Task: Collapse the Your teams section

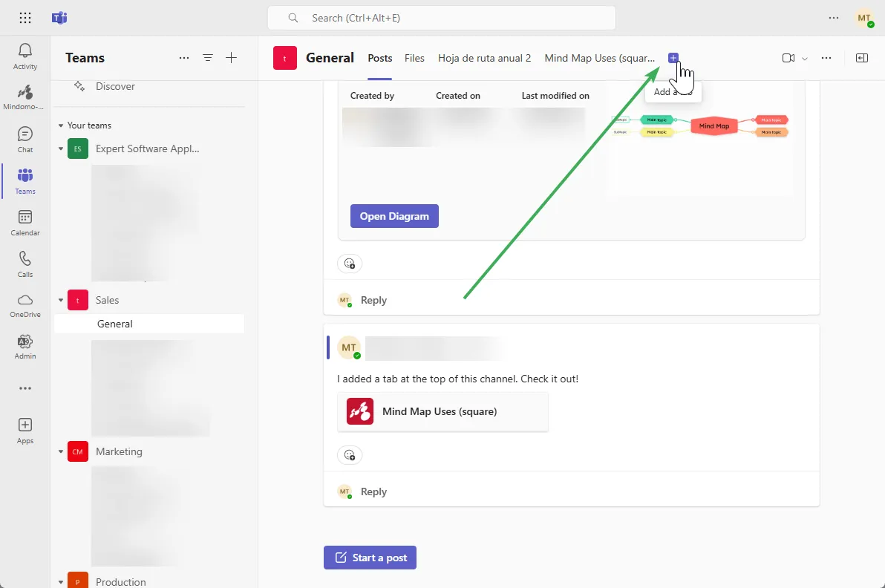Action: (x=61, y=125)
